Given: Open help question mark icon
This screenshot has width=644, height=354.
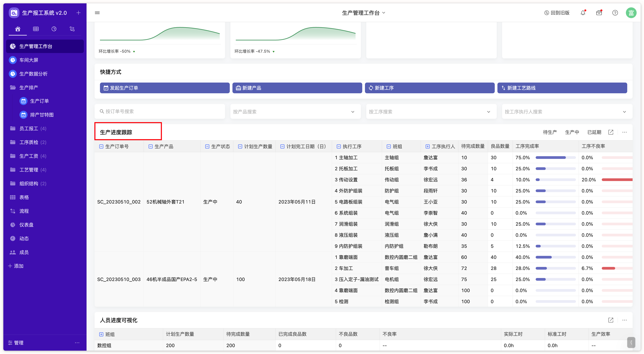Looking at the screenshot, I should click(x=615, y=13).
